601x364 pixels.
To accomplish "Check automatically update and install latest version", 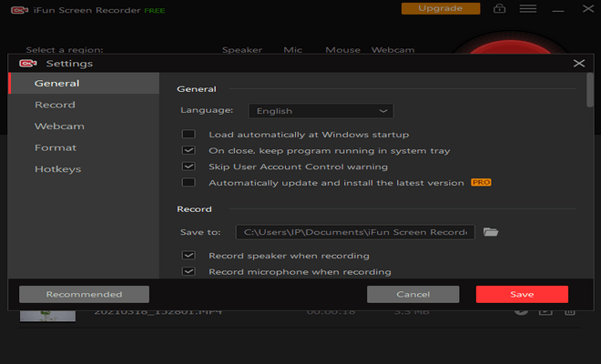I will click(x=188, y=182).
